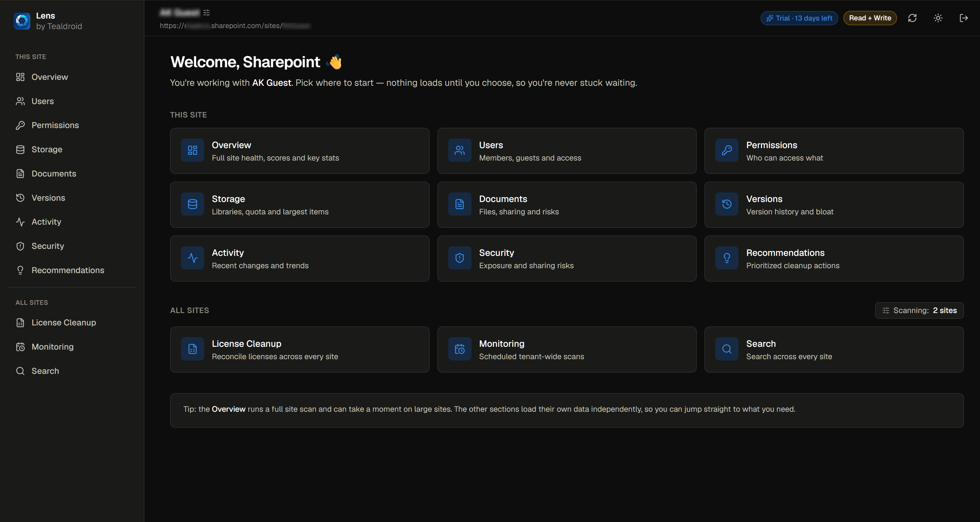The image size is (980, 522).
Task: Click the Search card magnifier icon
Action: pos(727,349)
